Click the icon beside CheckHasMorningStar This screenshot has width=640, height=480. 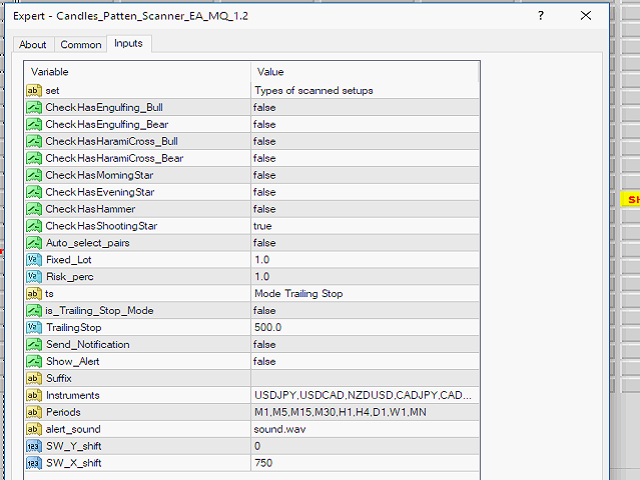34,175
